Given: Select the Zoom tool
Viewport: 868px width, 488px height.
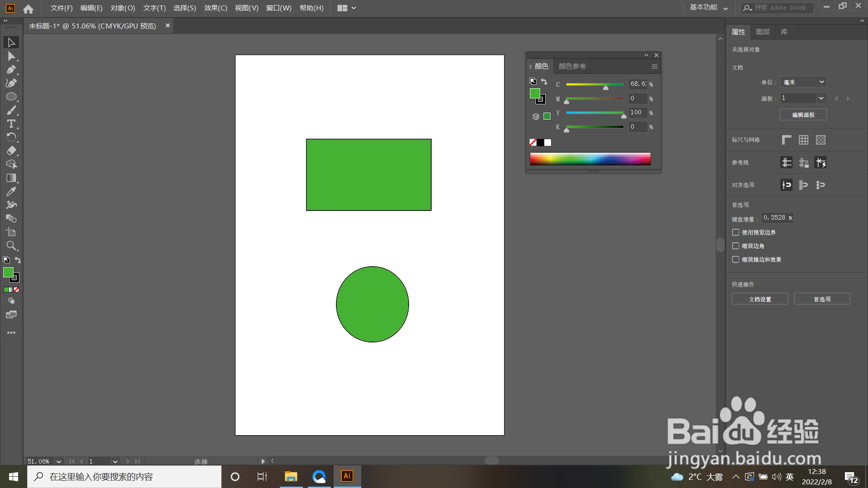Looking at the screenshot, I should [x=11, y=246].
